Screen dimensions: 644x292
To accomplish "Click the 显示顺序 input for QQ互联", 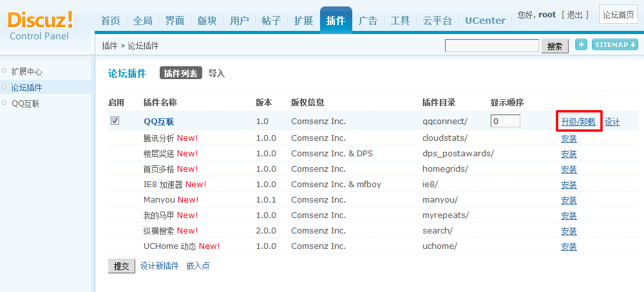I will [x=505, y=121].
